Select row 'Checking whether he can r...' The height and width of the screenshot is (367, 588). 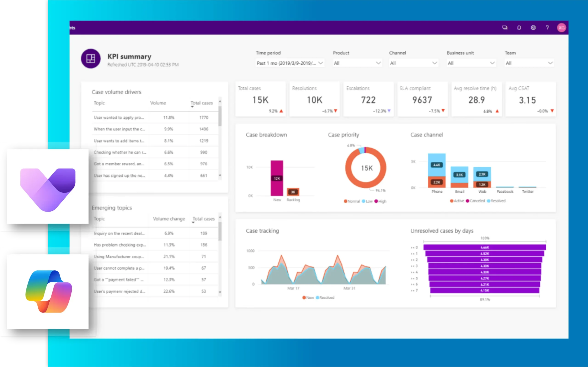[155, 152]
